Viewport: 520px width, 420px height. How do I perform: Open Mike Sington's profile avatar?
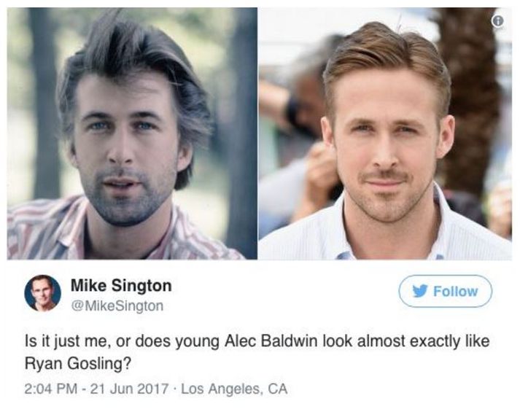(43, 293)
